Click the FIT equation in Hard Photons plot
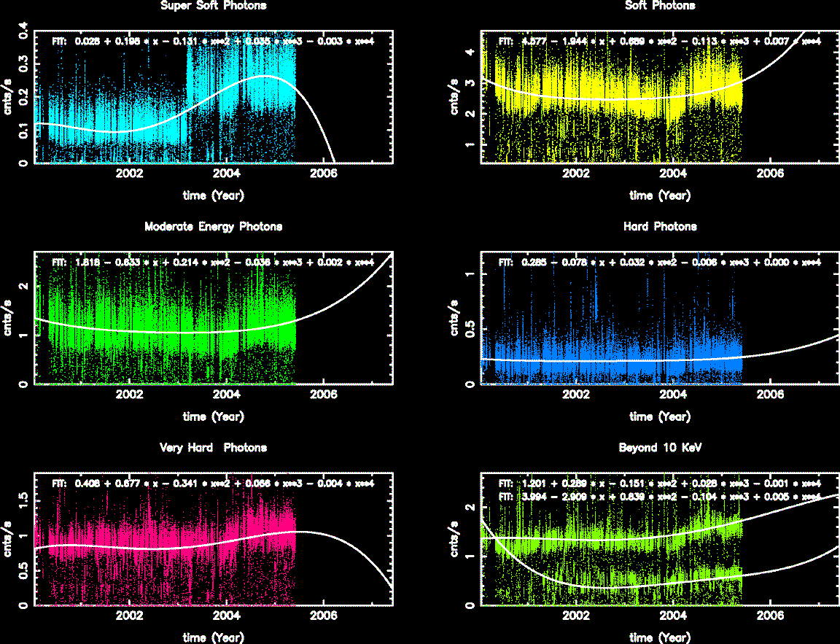 click(x=660, y=263)
